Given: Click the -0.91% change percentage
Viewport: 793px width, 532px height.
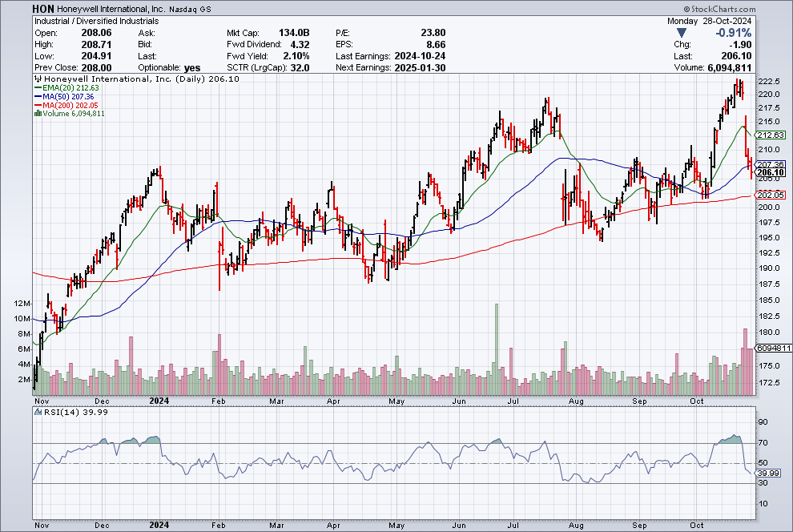Looking at the screenshot, I should click(x=733, y=33).
